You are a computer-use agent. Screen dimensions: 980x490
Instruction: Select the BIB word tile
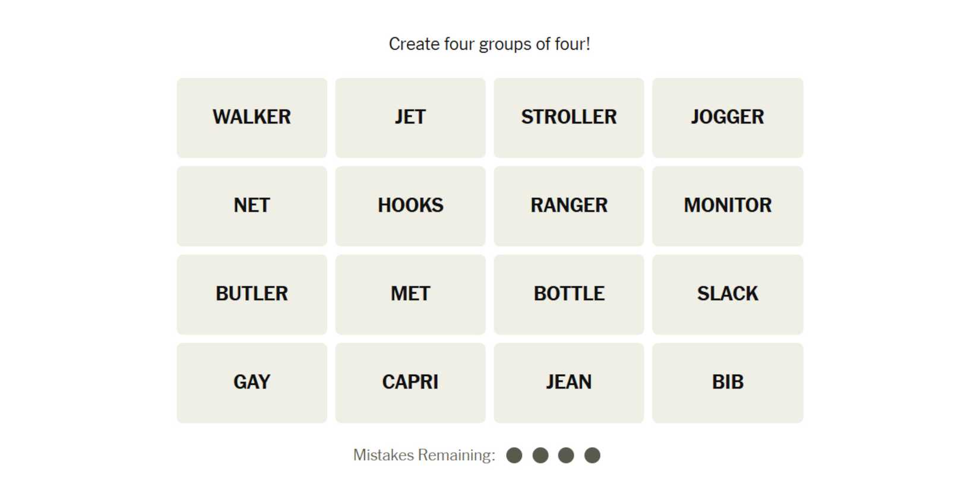coord(728,382)
